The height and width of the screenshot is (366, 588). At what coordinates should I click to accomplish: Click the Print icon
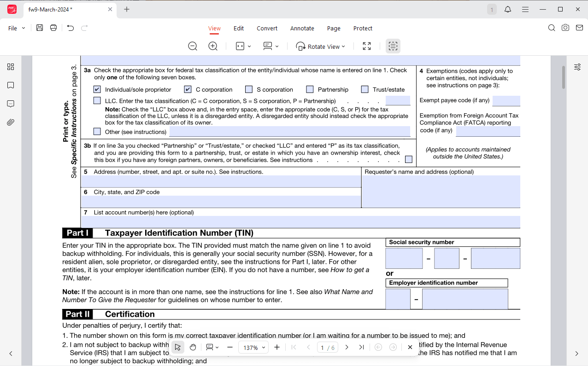53,28
